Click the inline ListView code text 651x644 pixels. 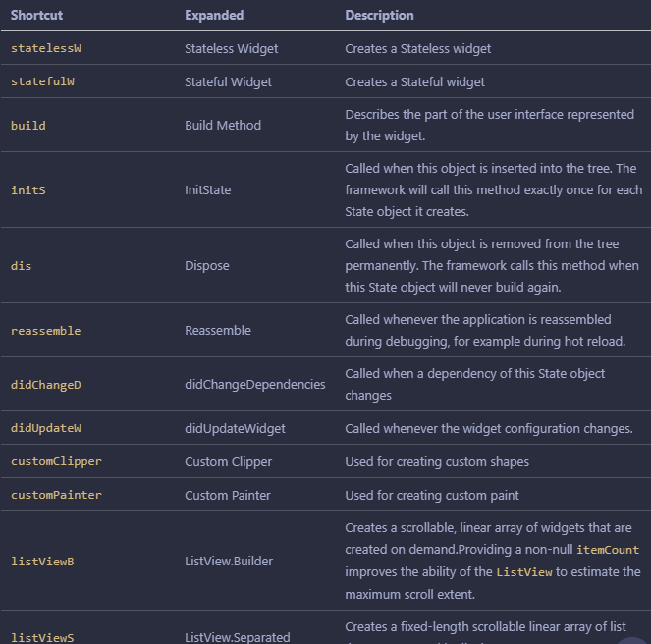pyautogui.click(x=524, y=572)
